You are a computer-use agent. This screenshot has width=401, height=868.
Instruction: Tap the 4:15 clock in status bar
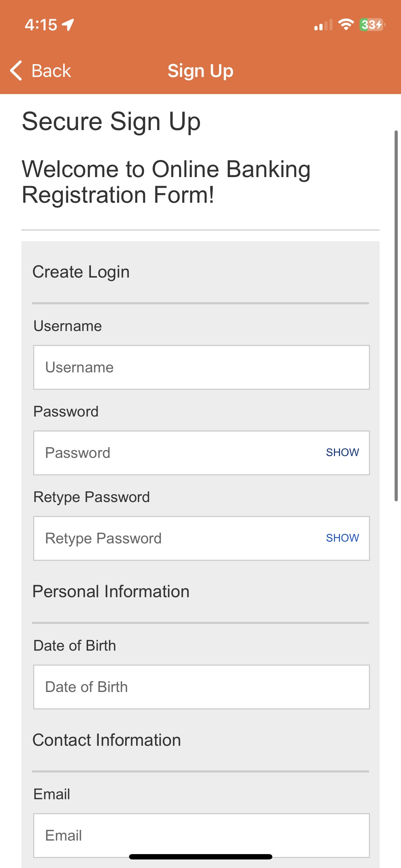pyautogui.click(x=41, y=25)
